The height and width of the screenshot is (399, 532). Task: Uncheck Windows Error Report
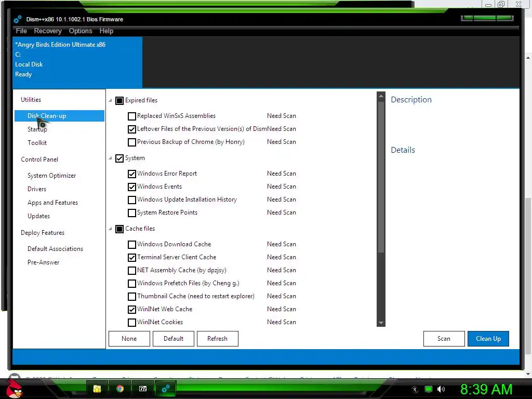131,174
